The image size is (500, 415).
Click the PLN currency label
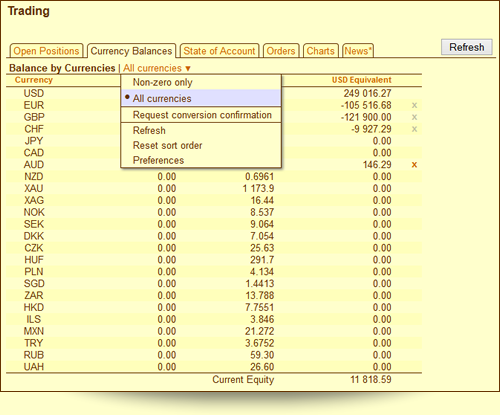[34, 272]
